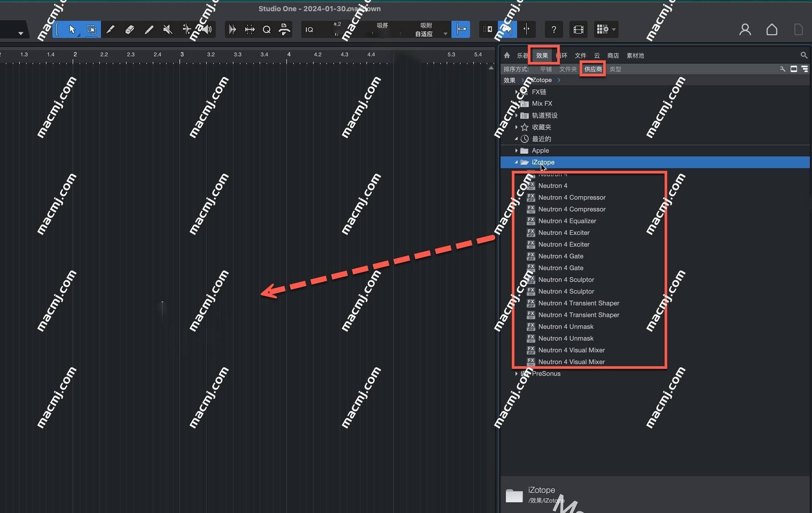Image resolution: width=812 pixels, height=513 pixels.
Task: Click the help question mark icon
Action: point(554,29)
